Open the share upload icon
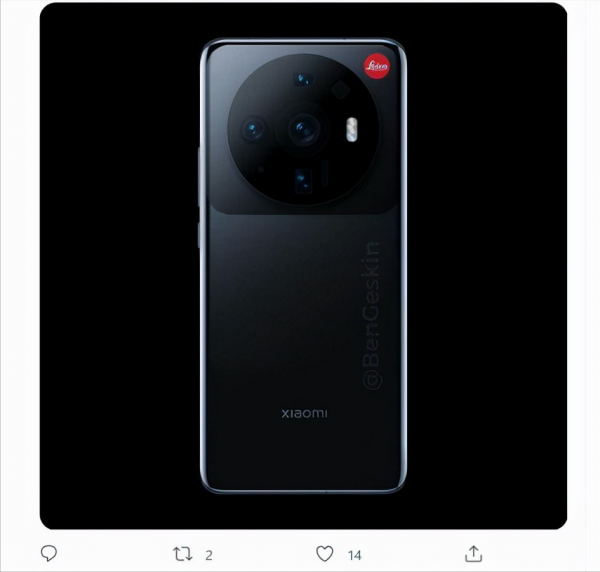 tap(473, 554)
